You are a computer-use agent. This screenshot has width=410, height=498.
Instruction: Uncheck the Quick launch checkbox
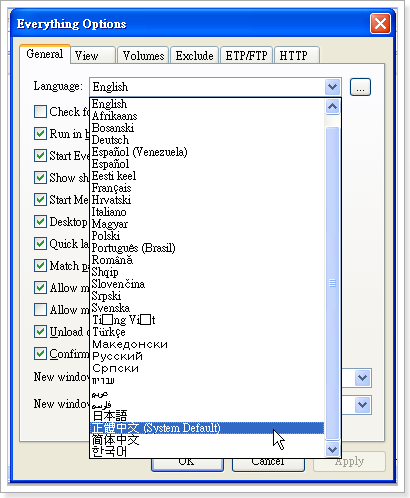(x=40, y=243)
